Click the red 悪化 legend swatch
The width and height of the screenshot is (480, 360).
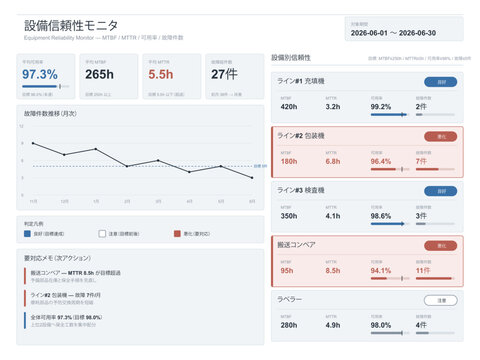pyautogui.click(x=177, y=234)
